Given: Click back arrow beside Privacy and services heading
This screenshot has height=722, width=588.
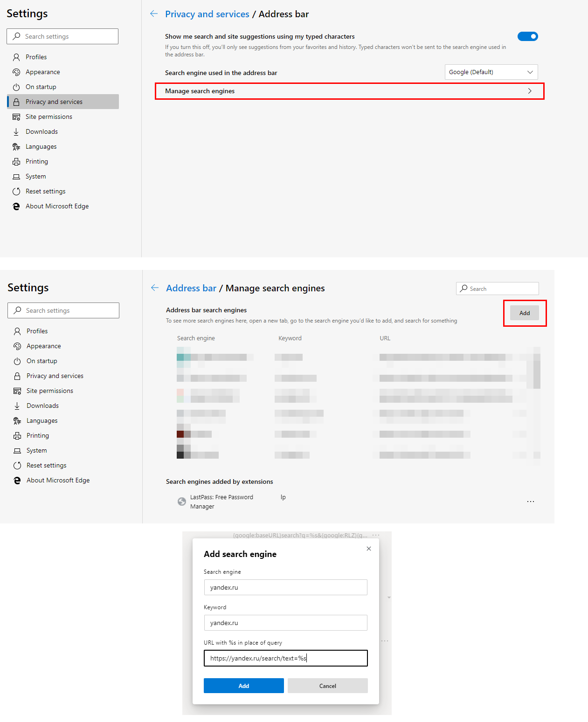Looking at the screenshot, I should 154,14.
